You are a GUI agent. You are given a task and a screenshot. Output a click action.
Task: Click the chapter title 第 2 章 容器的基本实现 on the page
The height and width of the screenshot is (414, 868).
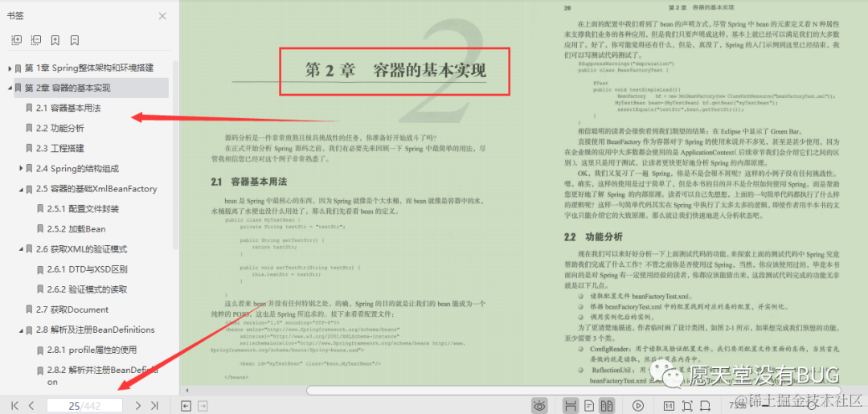click(x=395, y=71)
